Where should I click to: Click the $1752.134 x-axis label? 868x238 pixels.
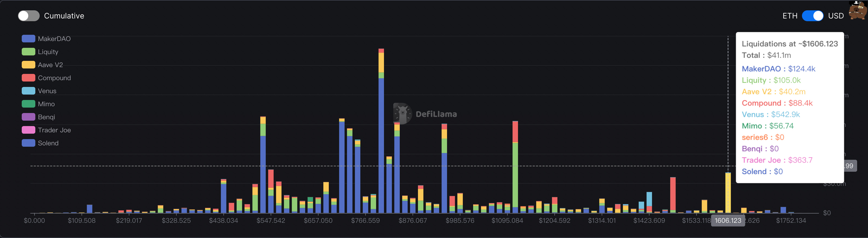pos(791,221)
